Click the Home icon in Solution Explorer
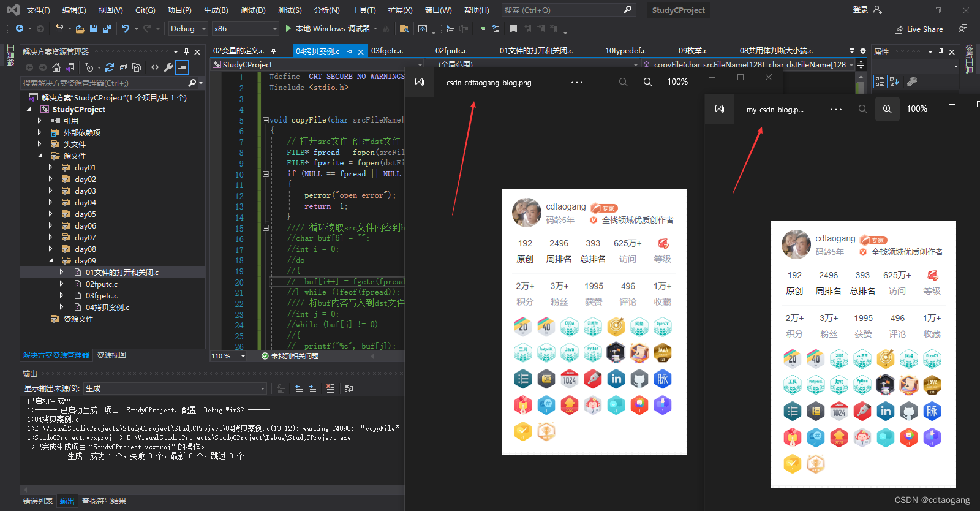Viewport: 980px width, 511px height. point(56,67)
